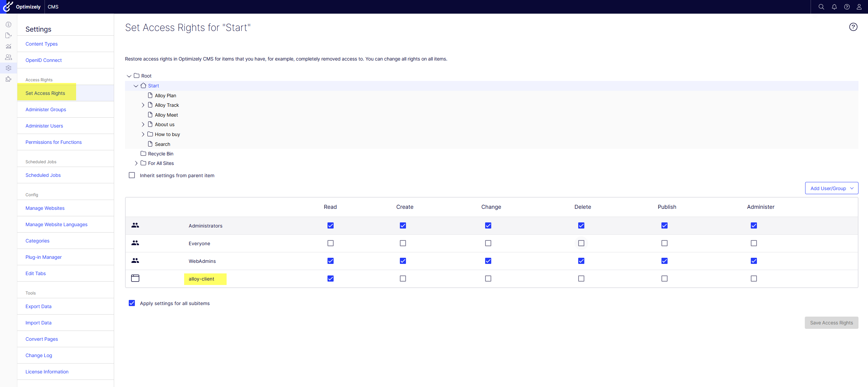Check Publish for Everyone
Image resolution: width=868 pixels, height=387 pixels.
tap(665, 243)
